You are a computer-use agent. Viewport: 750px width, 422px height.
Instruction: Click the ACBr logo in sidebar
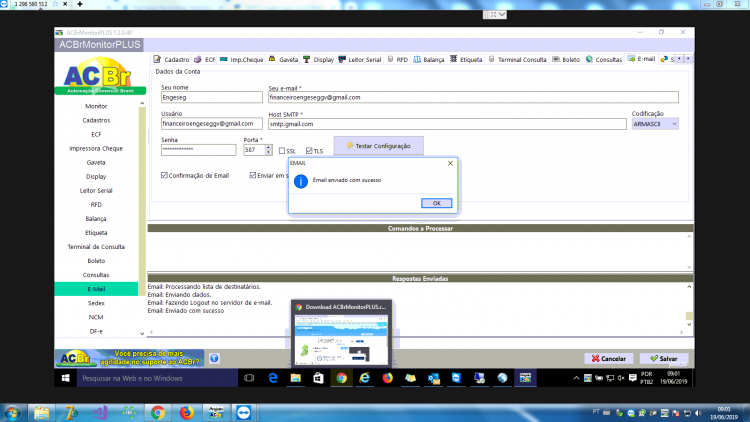coord(100,76)
